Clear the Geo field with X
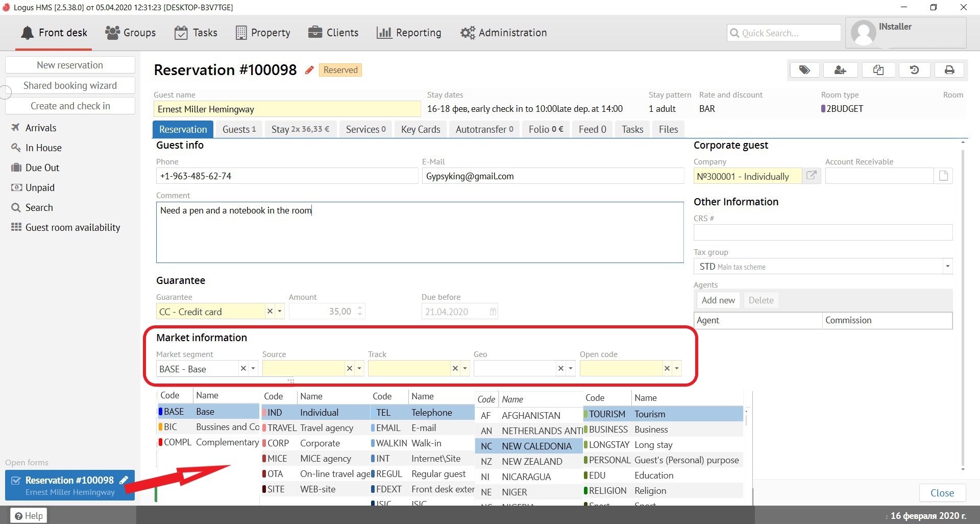This screenshot has width=980, height=524. coord(561,368)
